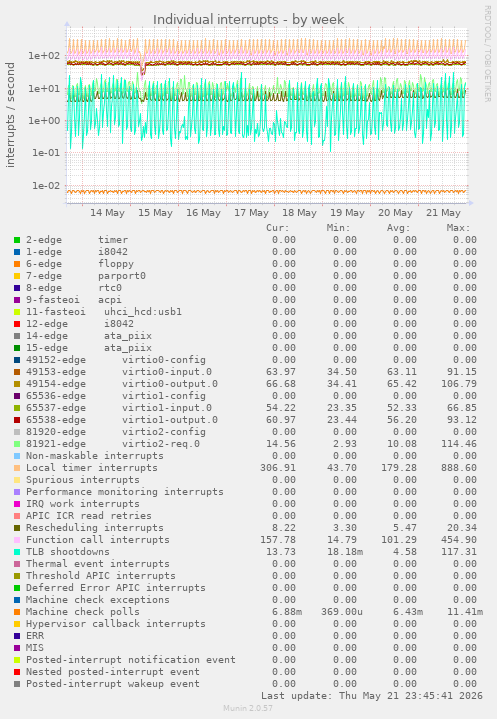Click the Rescheduling interrupts legend swatch
The image size is (497, 719).
[17, 528]
